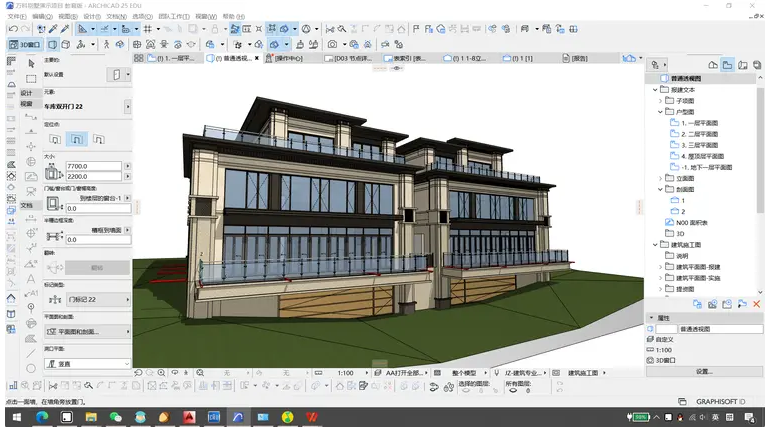The image size is (767, 428).
Task: Click the Windows Start button
Action: (17, 417)
